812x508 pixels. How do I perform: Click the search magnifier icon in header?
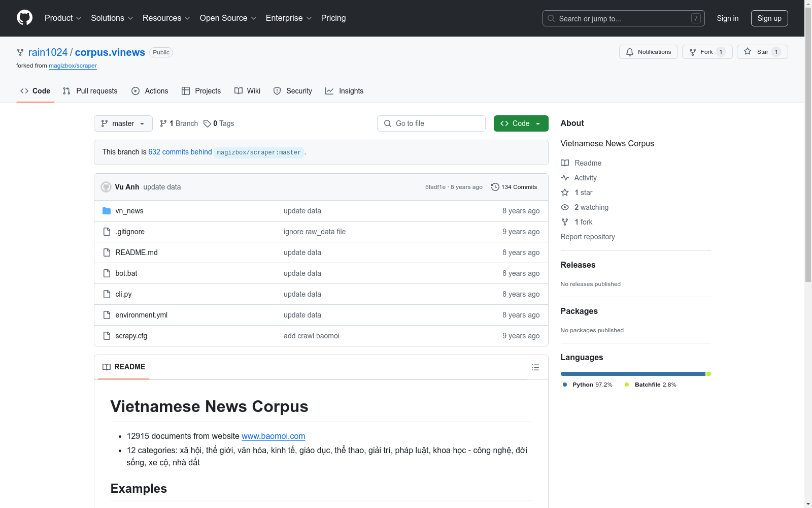[x=551, y=18]
